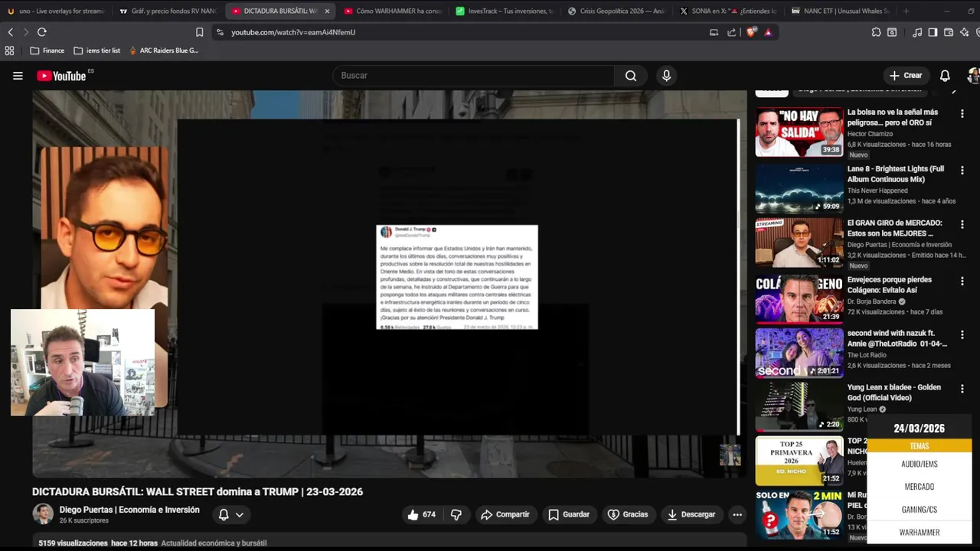Screen dimensions: 980x551
Task: Open the Diego Puertas channel avatar
Action: coord(43,514)
